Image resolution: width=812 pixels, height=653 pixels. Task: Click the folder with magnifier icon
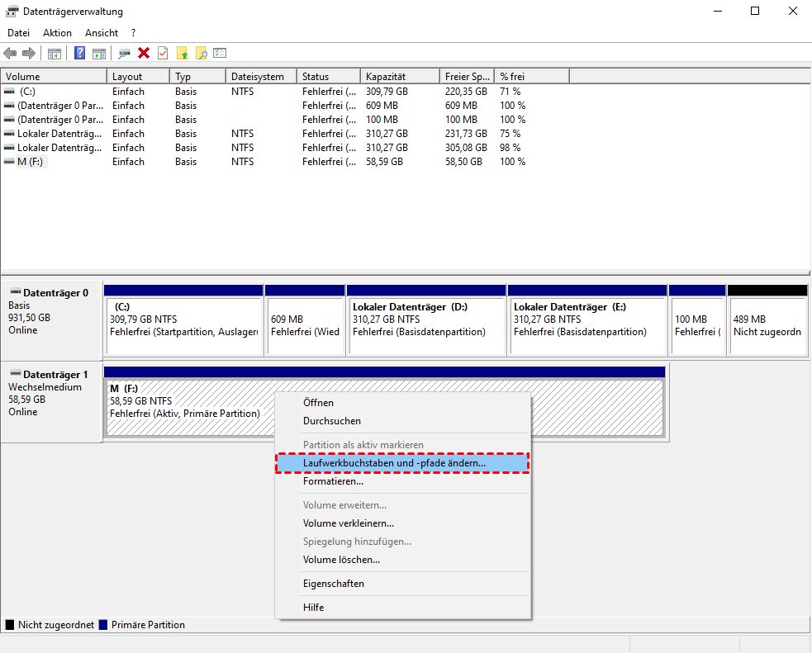(201, 53)
